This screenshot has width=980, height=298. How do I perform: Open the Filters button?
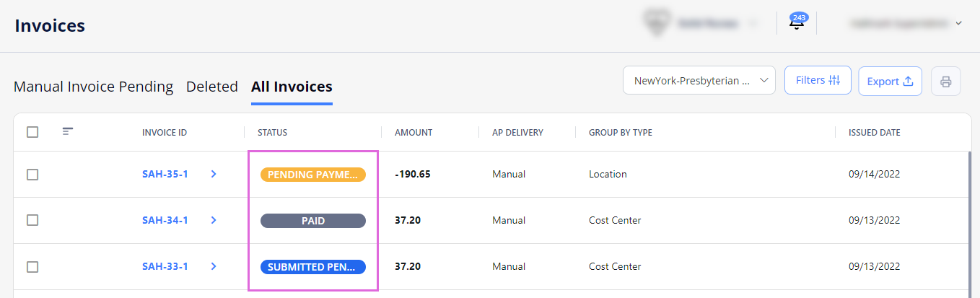[818, 80]
